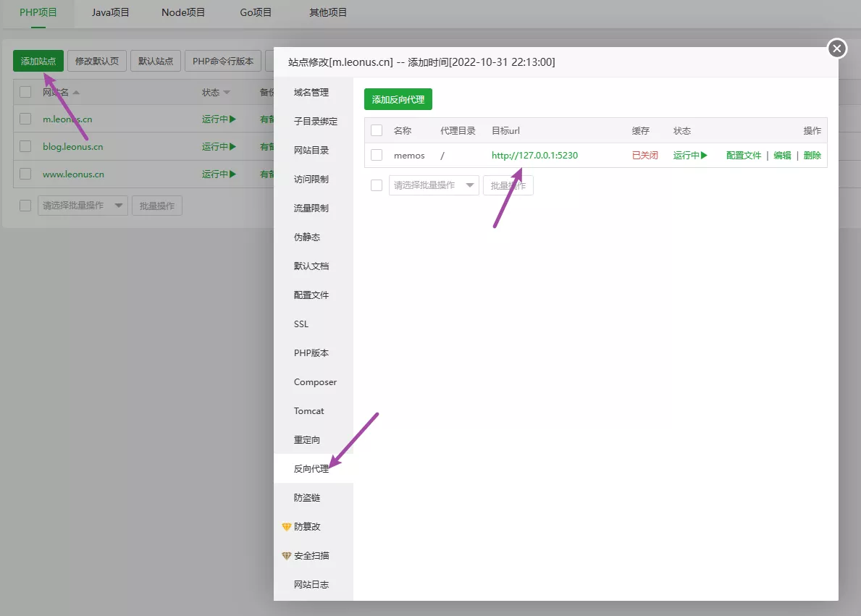Toggle running status of www.leonus.cn
Screen dimensions: 861x616
[x=219, y=174]
